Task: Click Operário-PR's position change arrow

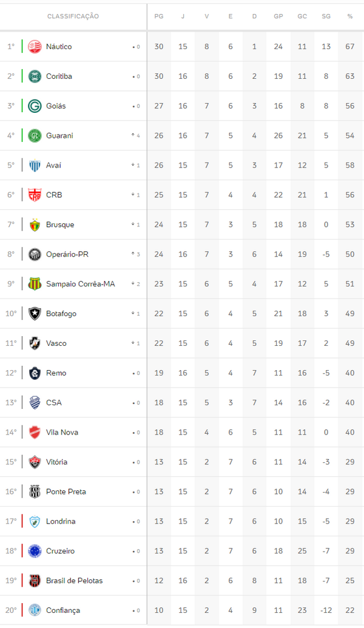Action: (x=136, y=254)
